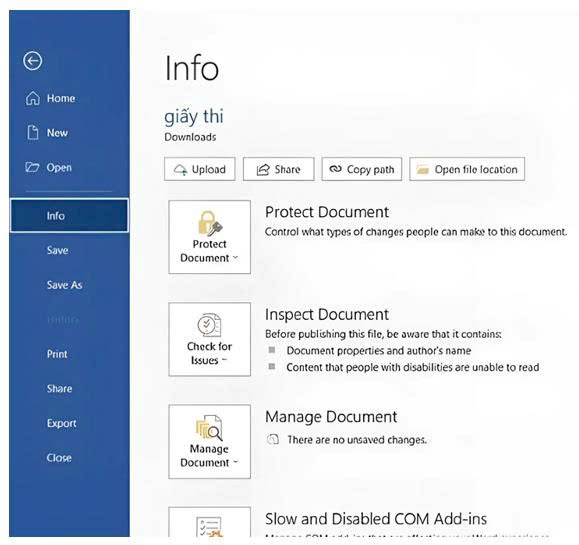Click the back arrow circle icon

pos(32,61)
